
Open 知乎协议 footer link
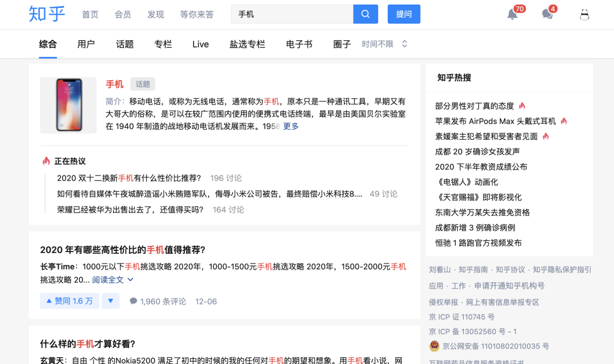(x=510, y=270)
